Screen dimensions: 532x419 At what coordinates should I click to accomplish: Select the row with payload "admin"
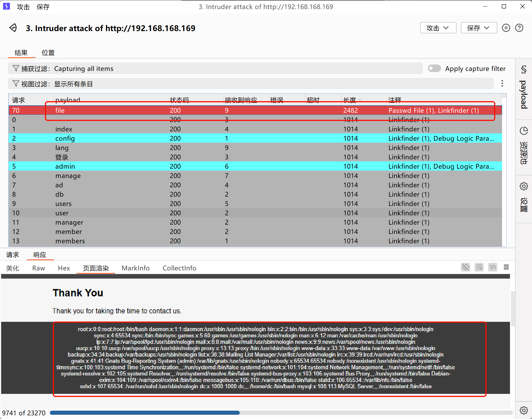pos(255,166)
